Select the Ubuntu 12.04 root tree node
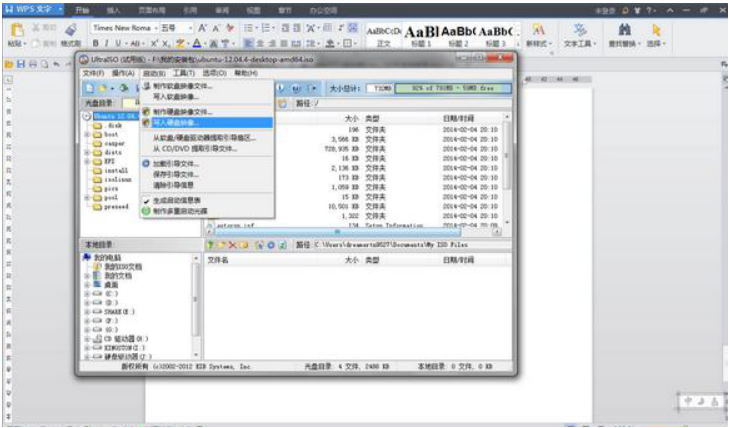The height and width of the screenshot is (428, 729). [x=116, y=116]
